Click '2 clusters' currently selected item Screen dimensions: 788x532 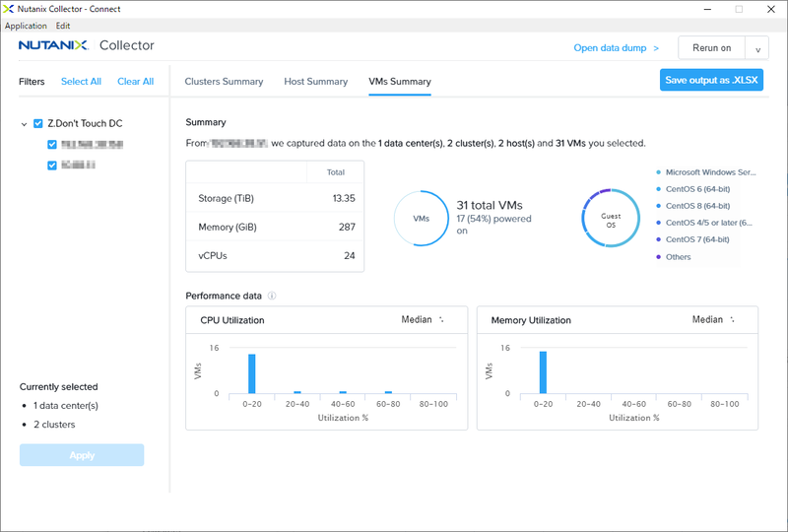(54, 425)
